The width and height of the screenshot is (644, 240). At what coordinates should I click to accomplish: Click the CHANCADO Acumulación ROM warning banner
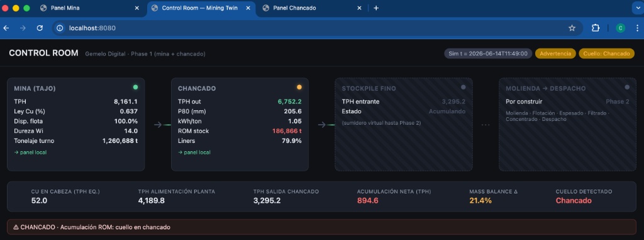pos(321,227)
